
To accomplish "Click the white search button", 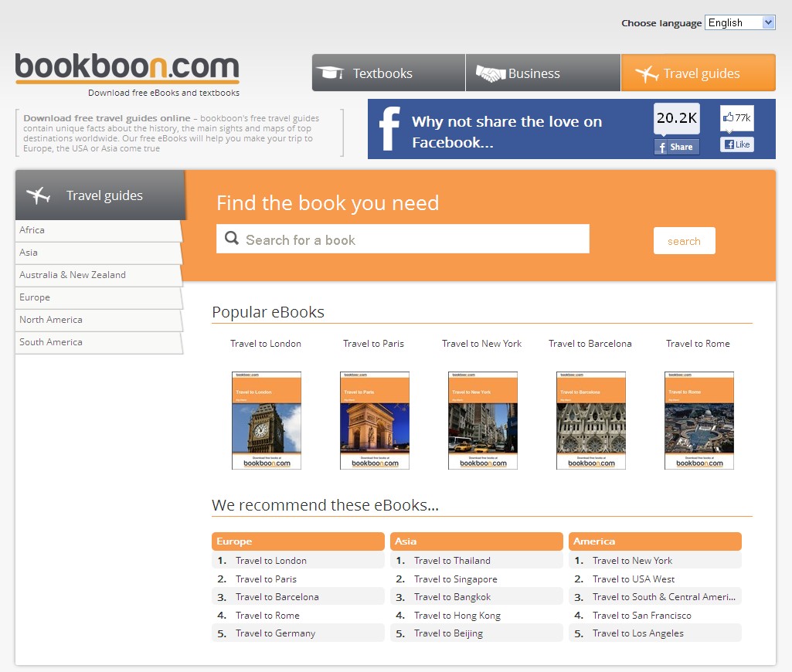I will click(x=685, y=241).
